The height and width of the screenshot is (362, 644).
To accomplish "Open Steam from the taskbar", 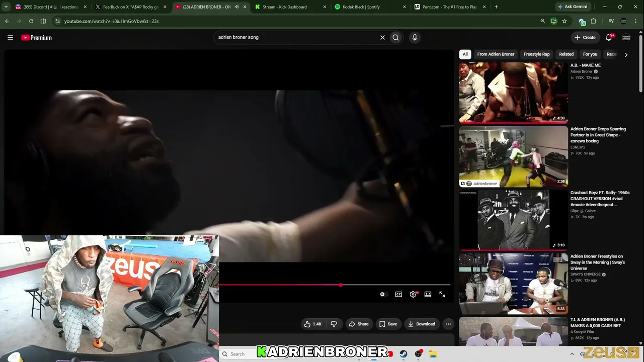I will tap(404, 354).
